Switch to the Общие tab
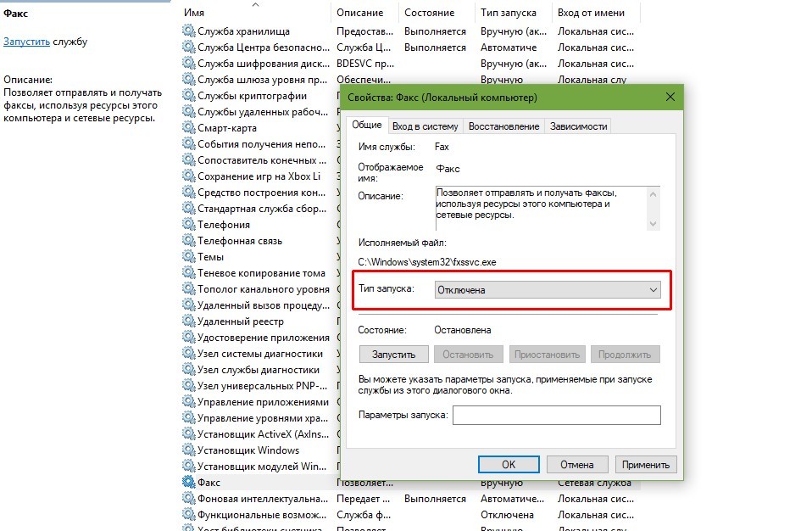Image resolution: width=812 pixels, height=531 pixels. pos(367,125)
